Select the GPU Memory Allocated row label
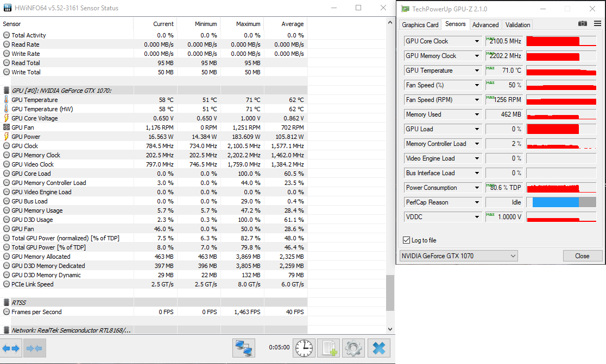 [41, 257]
